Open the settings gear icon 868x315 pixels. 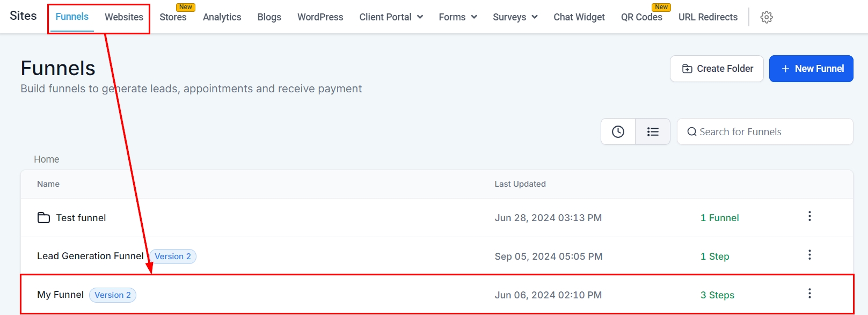pos(767,17)
